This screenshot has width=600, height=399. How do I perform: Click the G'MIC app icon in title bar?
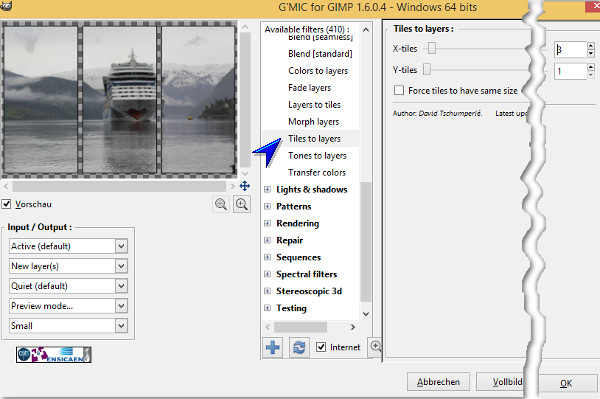coord(6,5)
